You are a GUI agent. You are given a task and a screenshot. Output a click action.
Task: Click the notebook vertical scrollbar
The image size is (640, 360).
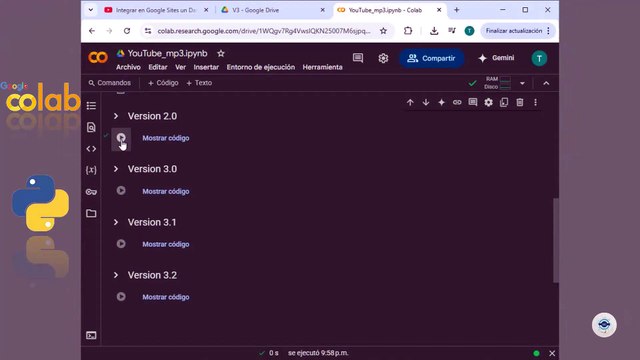pos(556,240)
